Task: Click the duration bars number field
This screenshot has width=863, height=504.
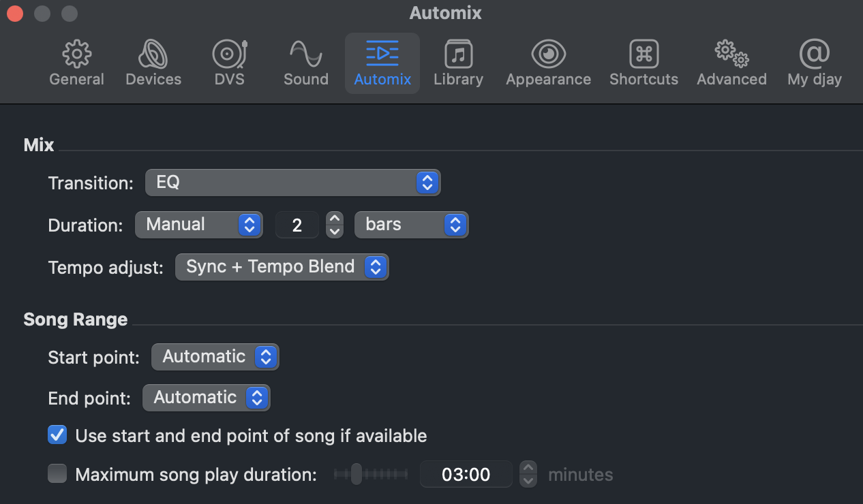Action: (x=297, y=225)
